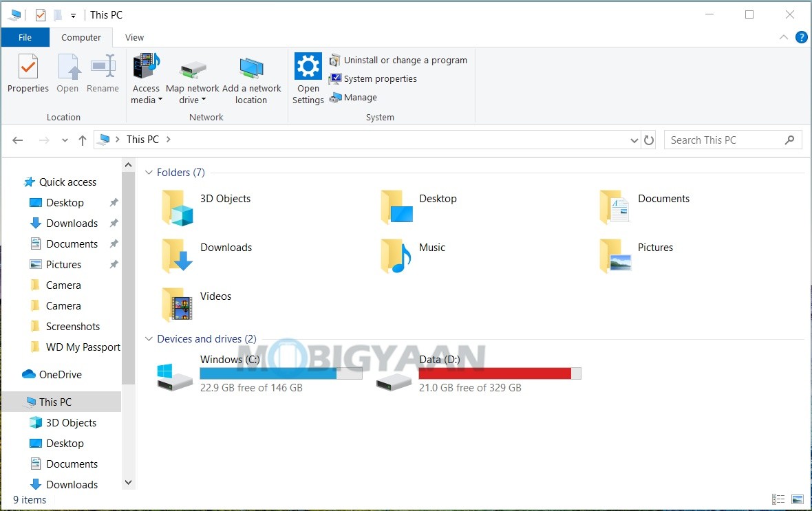812x511 pixels.
Task: Collapse the Devices and drives section
Action: [149, 338]
